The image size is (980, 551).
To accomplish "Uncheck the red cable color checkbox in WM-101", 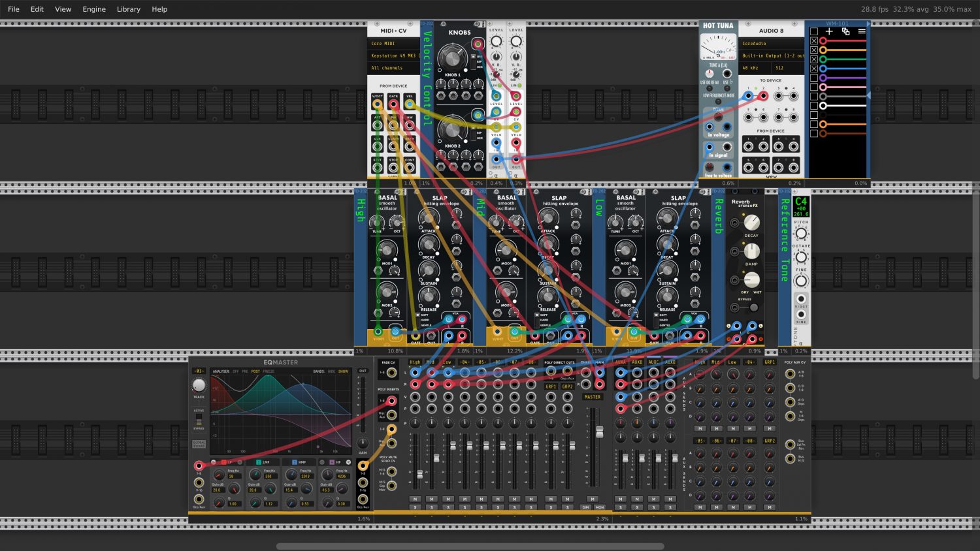I will click(x=813, y=40).
